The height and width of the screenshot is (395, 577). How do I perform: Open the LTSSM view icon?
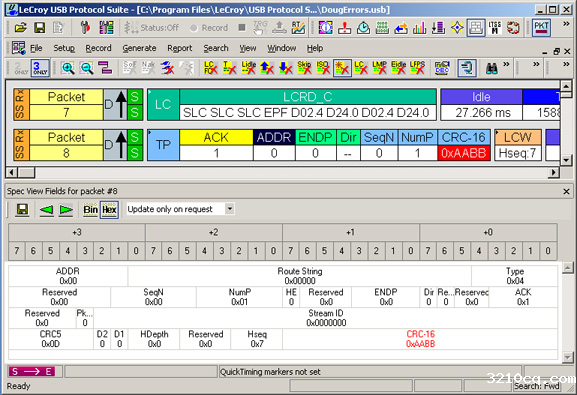[495, 28]
